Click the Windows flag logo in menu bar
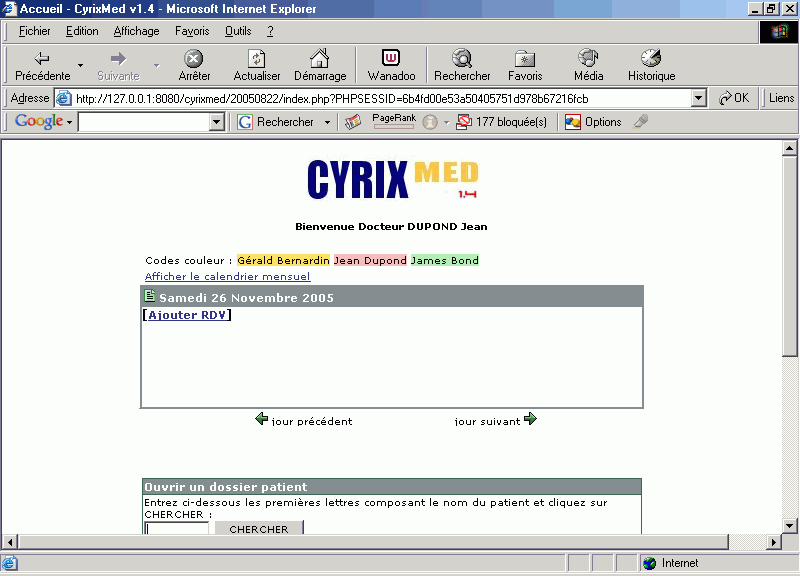The image size is (800, 576). tap(779, 32)
